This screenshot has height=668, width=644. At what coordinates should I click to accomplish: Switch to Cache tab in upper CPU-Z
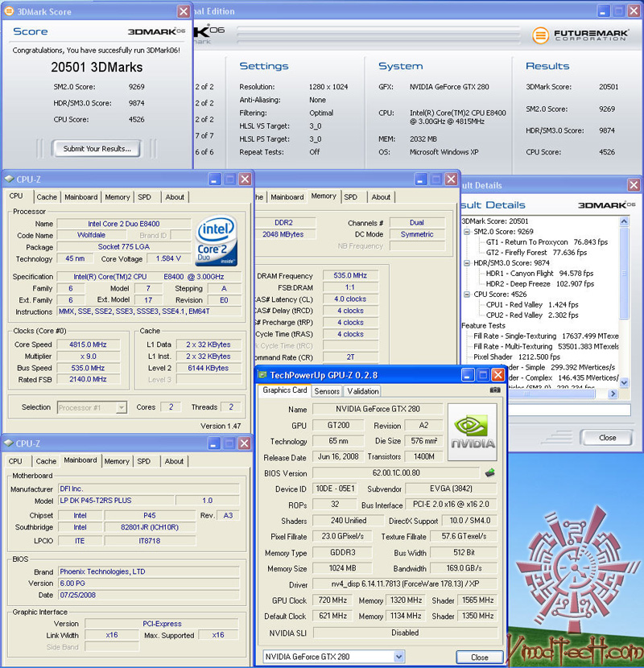47,197
